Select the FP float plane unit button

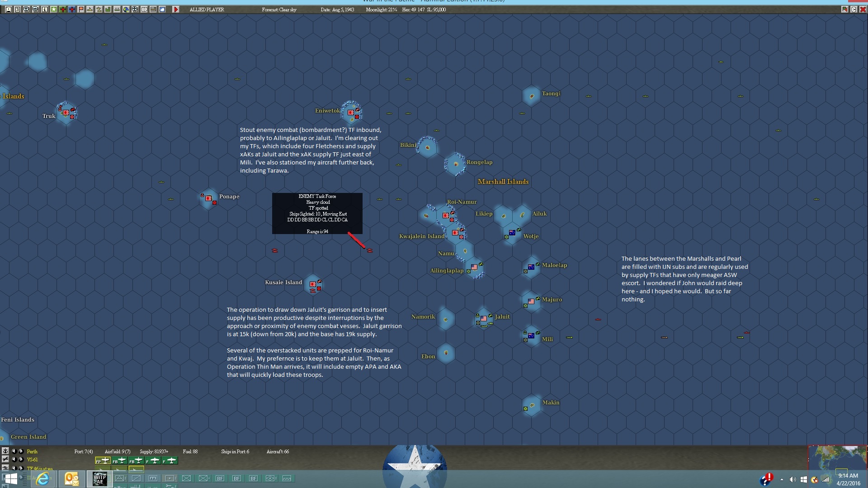pos(103,460)
